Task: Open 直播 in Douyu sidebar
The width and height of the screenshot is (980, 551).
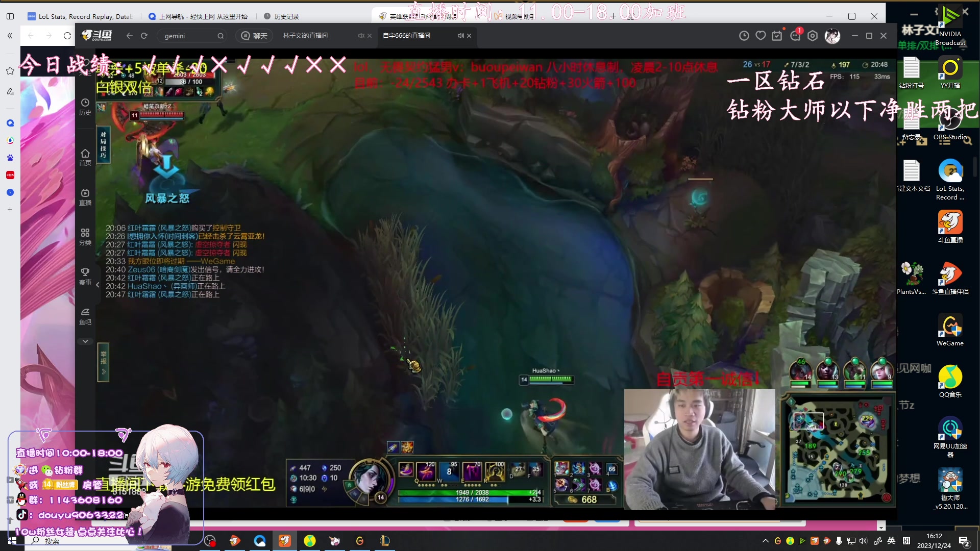Action: (x=85, y=197)
